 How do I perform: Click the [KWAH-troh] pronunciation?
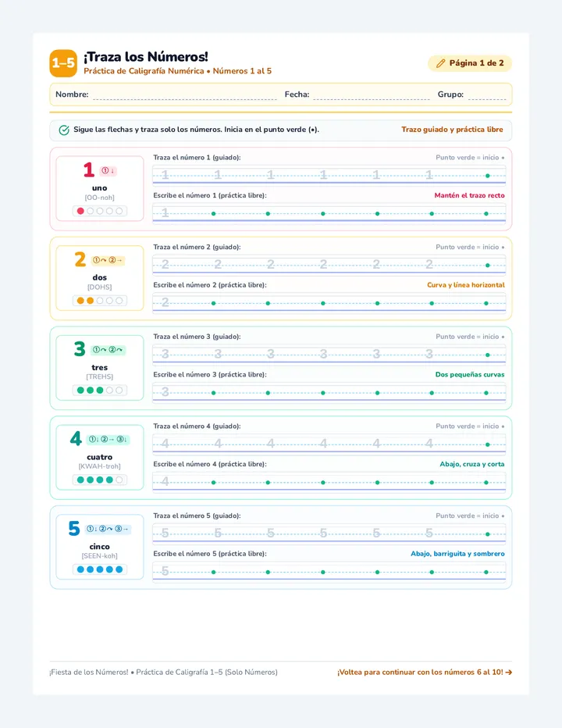(x=100, y=466)
